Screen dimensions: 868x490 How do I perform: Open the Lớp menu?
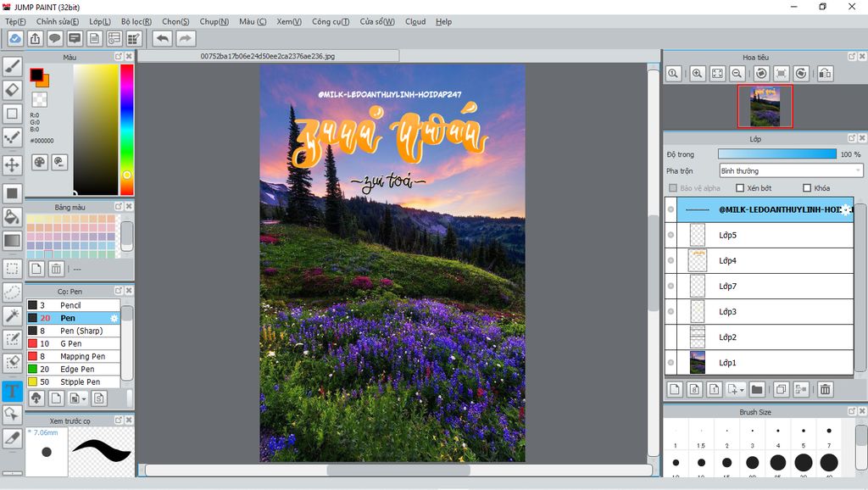click(100, 21)
